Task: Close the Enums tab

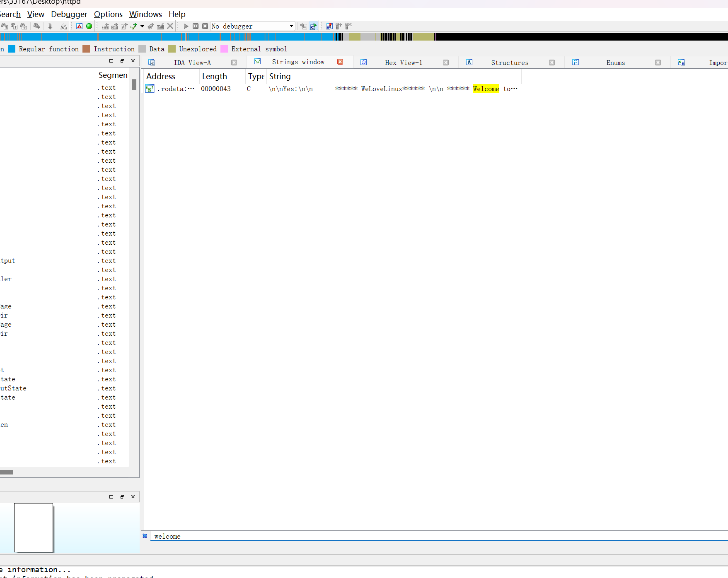Action: tap(658, 63)
